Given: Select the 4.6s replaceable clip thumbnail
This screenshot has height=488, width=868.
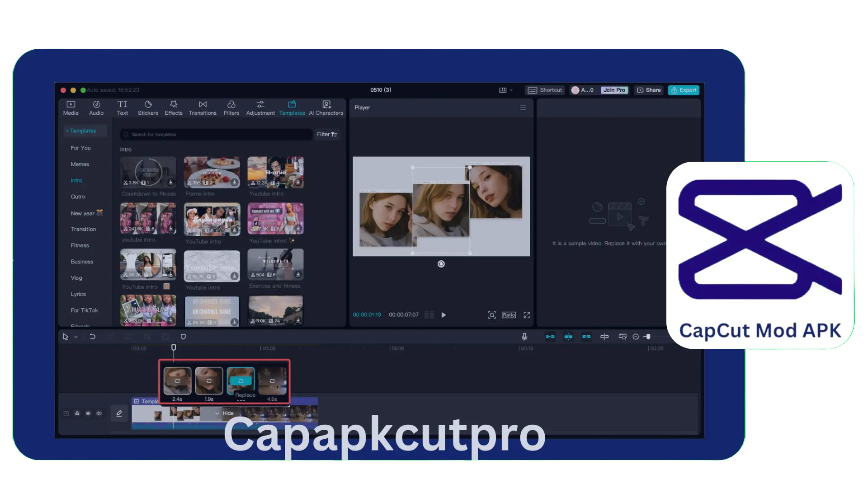Looking at the screenshot, I should (x=272, y=381).
